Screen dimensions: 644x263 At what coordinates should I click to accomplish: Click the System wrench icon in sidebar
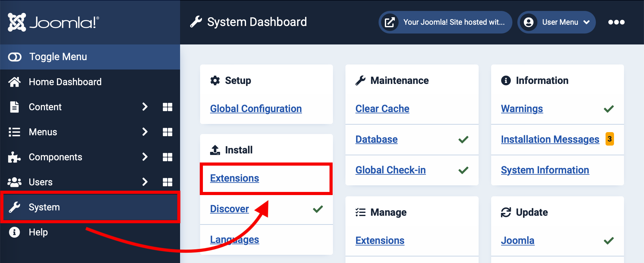[14, 207]
